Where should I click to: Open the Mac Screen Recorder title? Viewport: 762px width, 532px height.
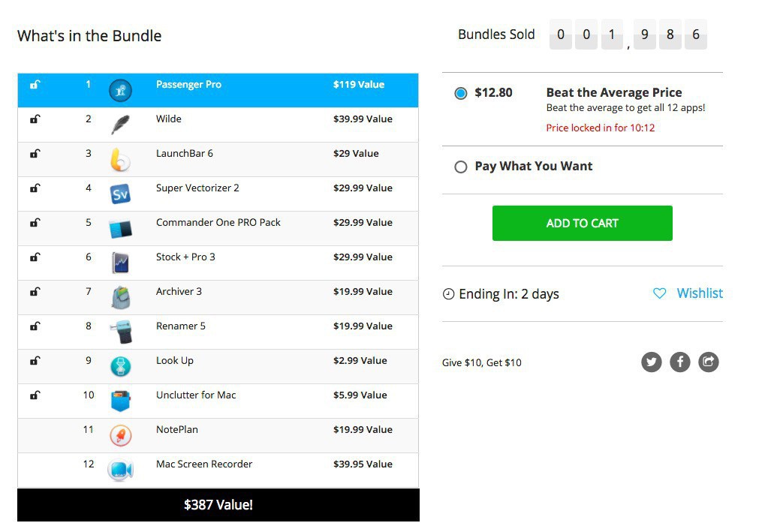[x=204, y=464]
